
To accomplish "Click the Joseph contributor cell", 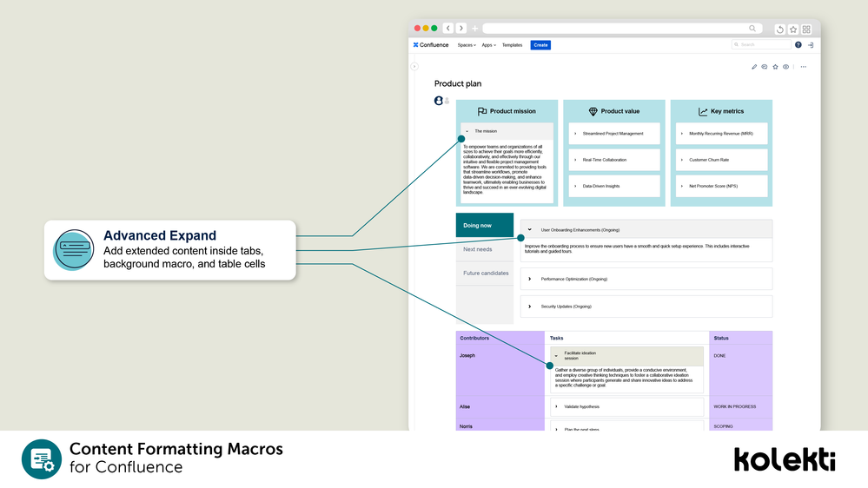I will [x=500, y=370].
